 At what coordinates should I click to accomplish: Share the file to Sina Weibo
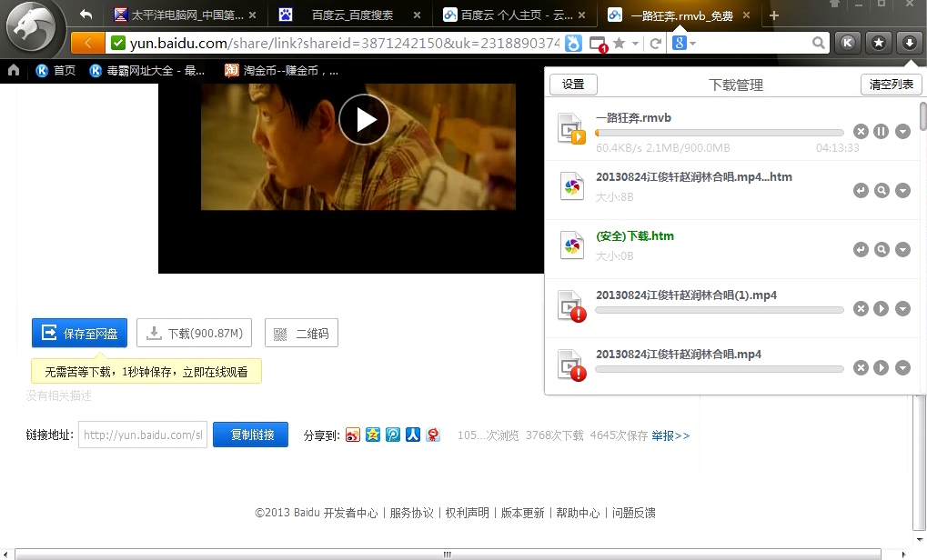[353, 435]
